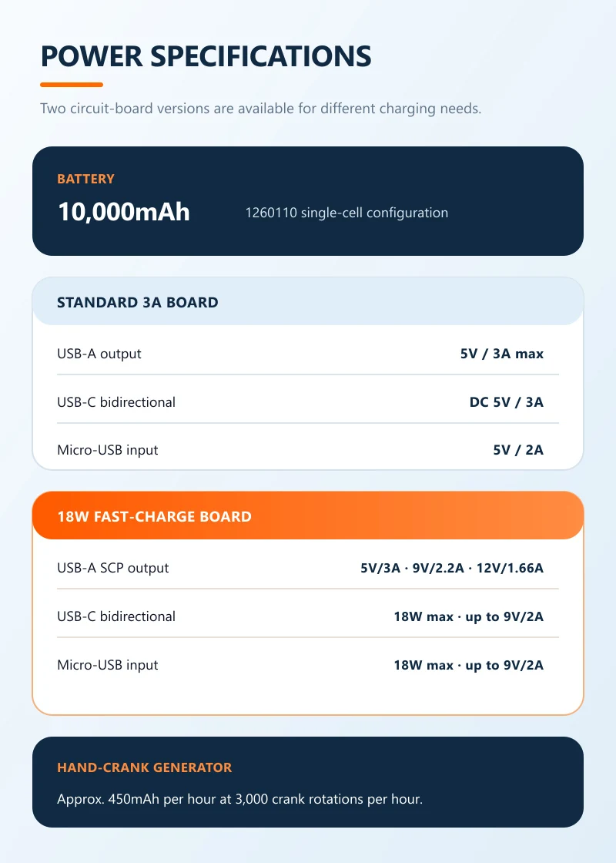
Task: Click the POWER SPECIFICATIONS heading
Action: click(206, 56)
